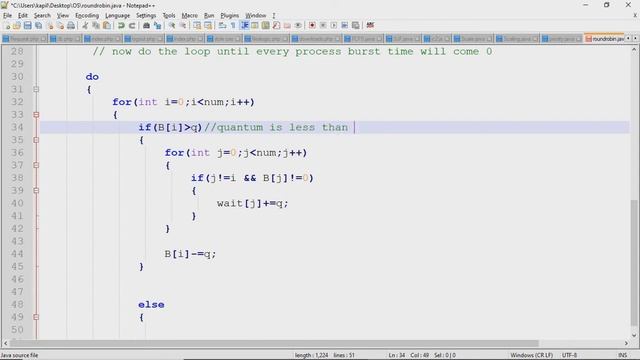Close current document via menu bar X
Screen dimensions: 640x360
coord(635,16)
